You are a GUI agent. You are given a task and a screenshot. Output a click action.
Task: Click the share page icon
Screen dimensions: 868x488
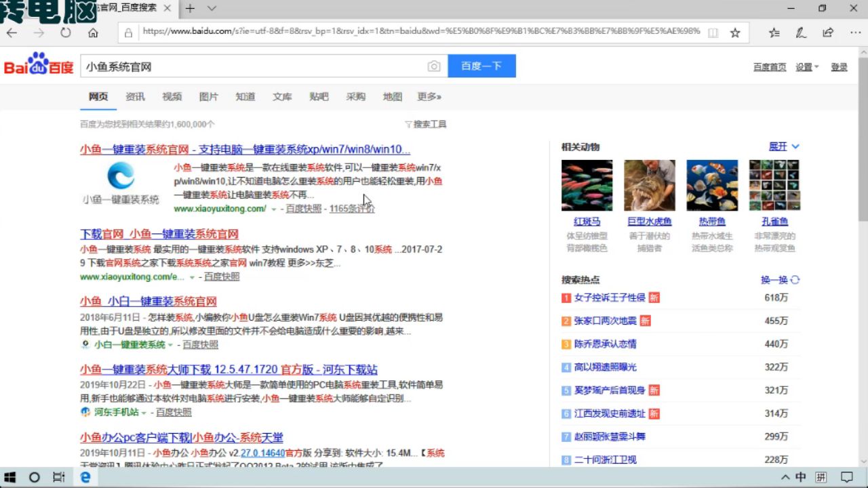point(828,33)
